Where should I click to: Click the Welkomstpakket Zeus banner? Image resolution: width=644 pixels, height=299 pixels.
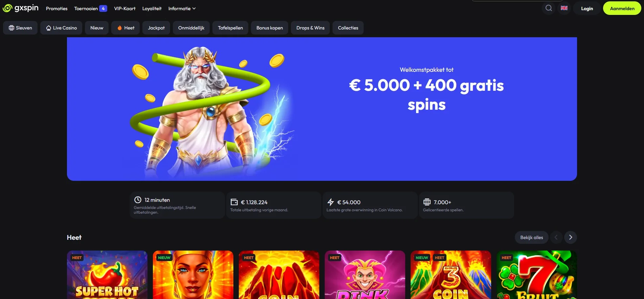pos(322,109)
